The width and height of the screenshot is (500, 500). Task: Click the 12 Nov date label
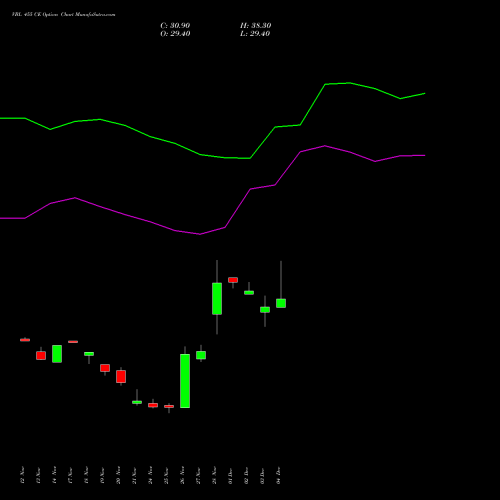tap(22, 475)
